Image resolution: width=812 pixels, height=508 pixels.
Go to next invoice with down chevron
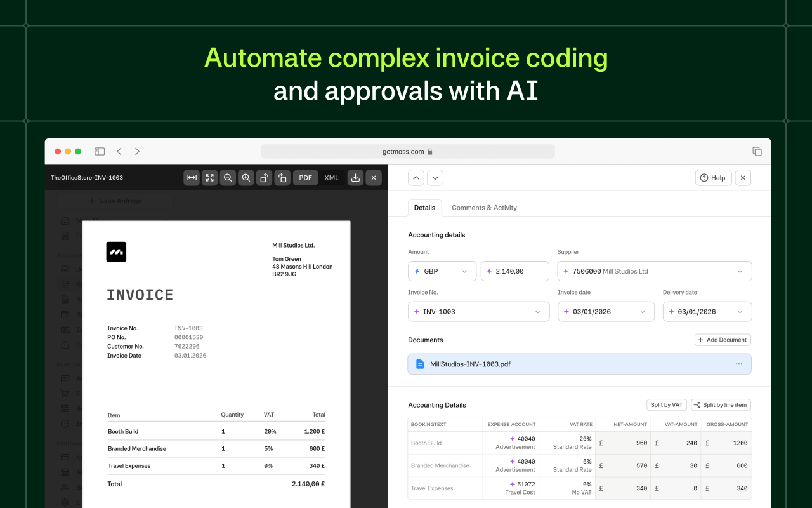435,178
